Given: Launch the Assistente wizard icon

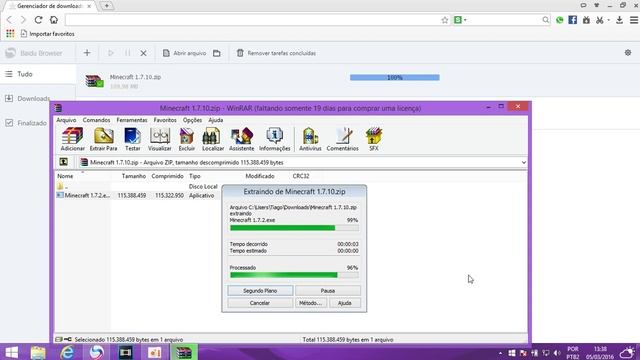Looking at the screenshot, I should click(242, 139).
